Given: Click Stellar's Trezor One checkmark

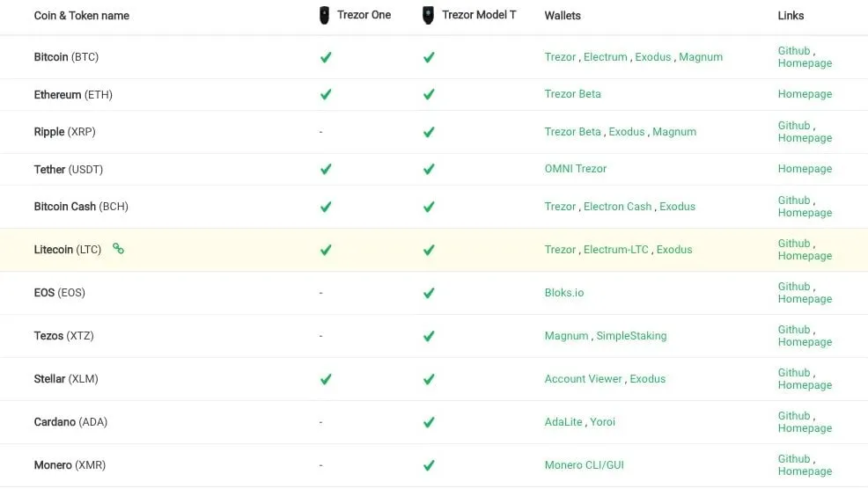Looking at the screenshot, I should [326, 379].
